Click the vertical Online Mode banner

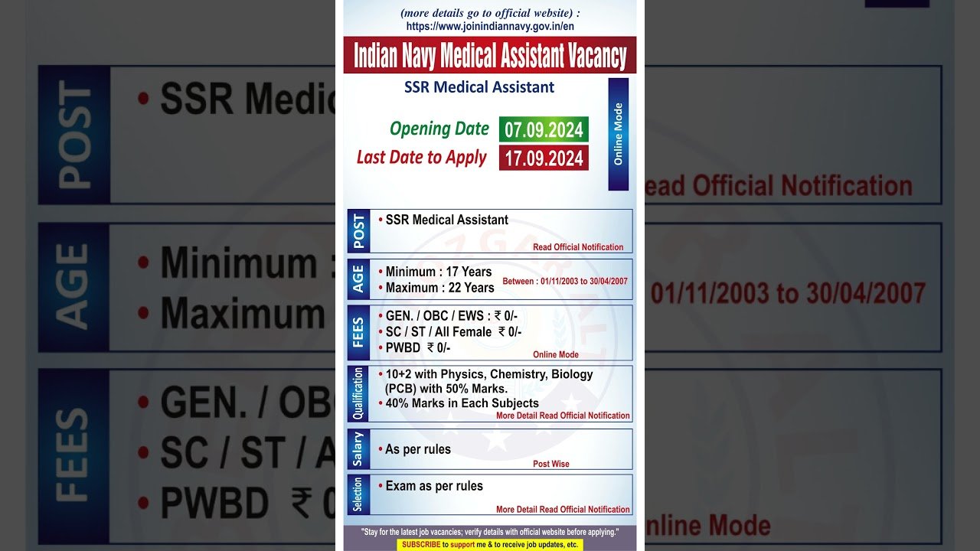coord(618,134)
